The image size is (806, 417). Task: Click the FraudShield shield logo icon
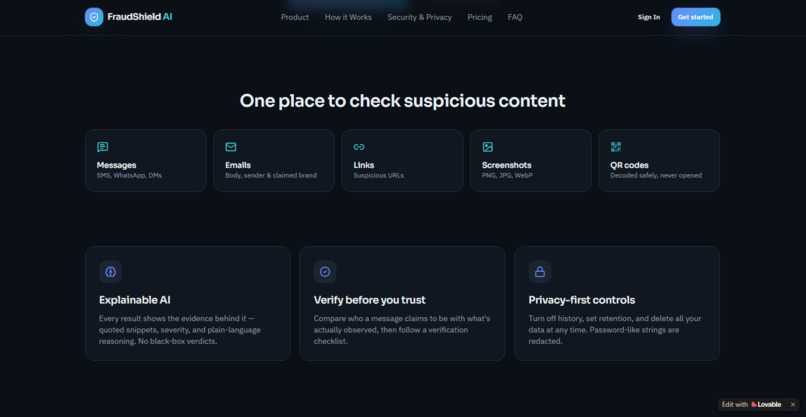tap(94, 17)
